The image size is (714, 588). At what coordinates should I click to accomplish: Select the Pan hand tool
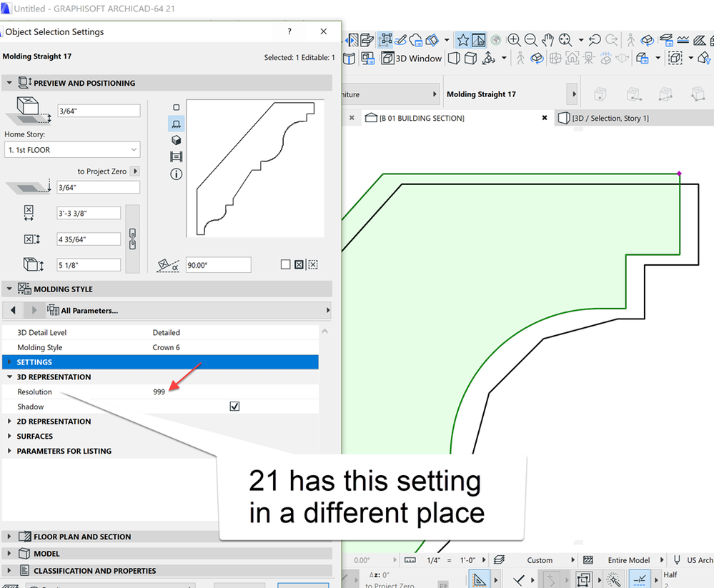(547, 41)
